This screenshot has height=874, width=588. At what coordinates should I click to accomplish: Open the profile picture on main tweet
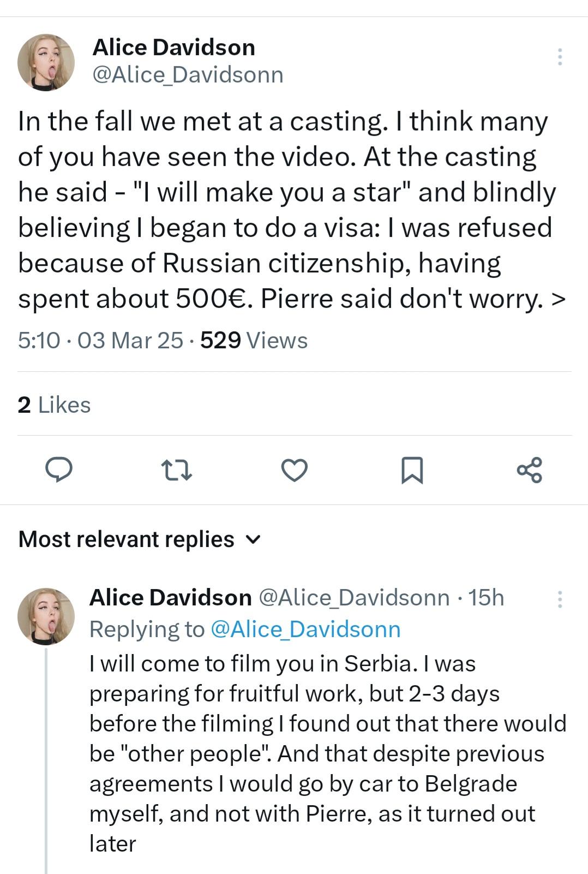point(46,62)
